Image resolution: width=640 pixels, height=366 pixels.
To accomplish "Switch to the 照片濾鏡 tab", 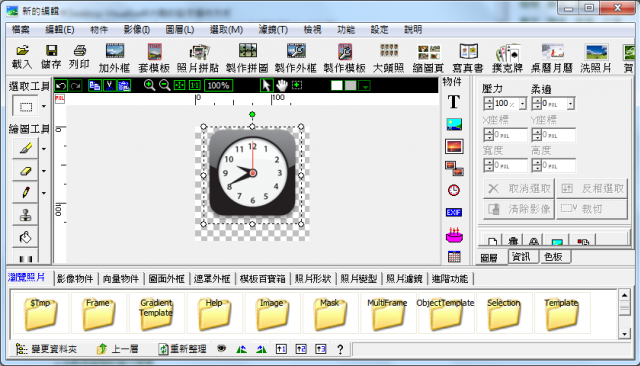I will [404, 279].
